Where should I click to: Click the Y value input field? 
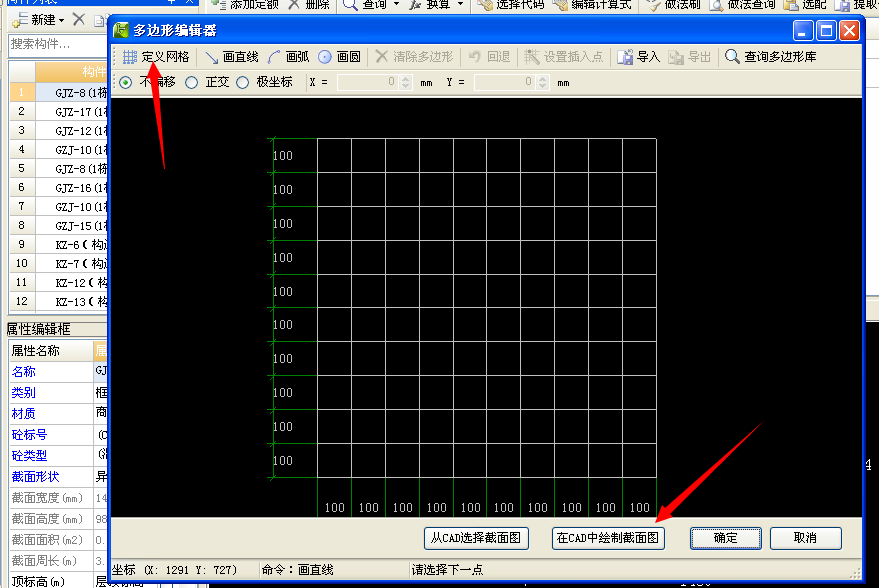coord(506,82)
